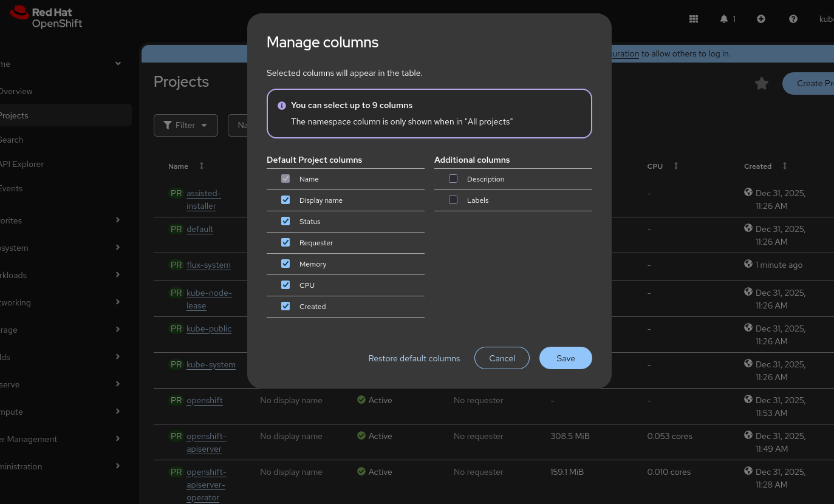Image resolution: width=834 pixels, height=504 pixels.
Task: Click Restore default columns link
Action: 414,358
